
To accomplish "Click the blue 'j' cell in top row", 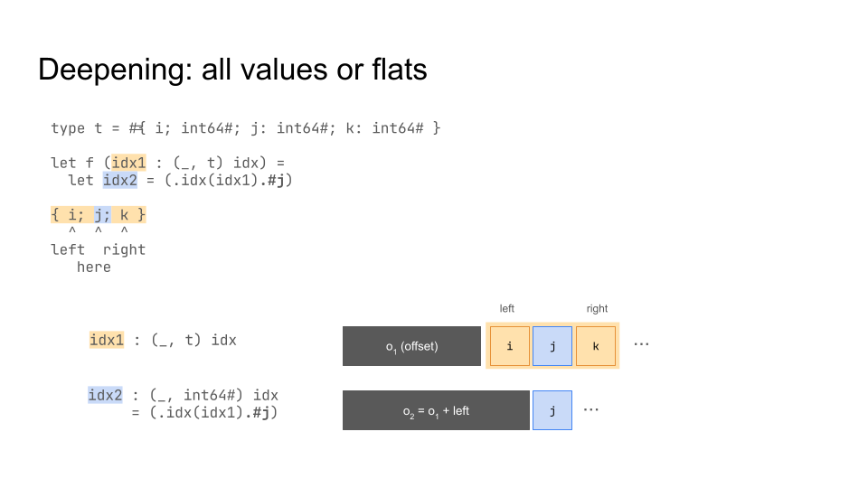I will 552,346.
